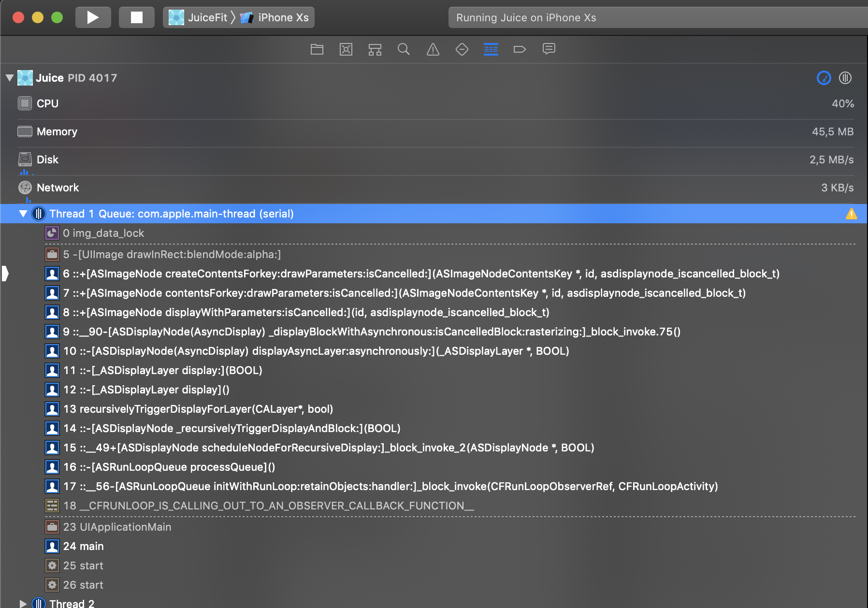Collapse the Thread 1 disclosure triangle
Screen dimensions: 868x608
pos(23,214)
